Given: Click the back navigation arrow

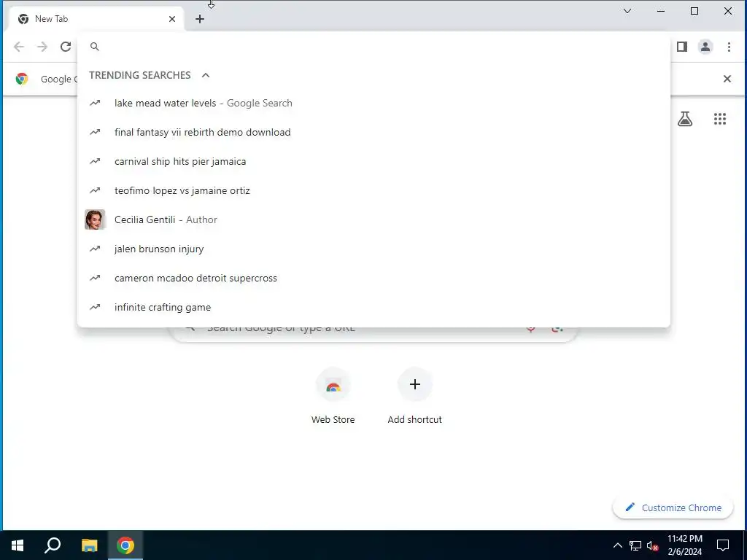Looking at the screenshot, I should click(x=18, y=47).
